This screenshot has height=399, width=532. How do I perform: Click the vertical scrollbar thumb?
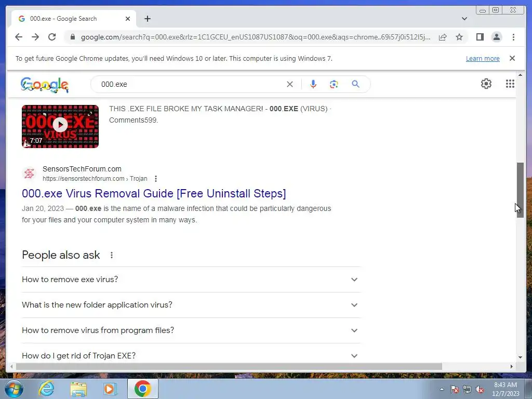(x=520, y=190)
